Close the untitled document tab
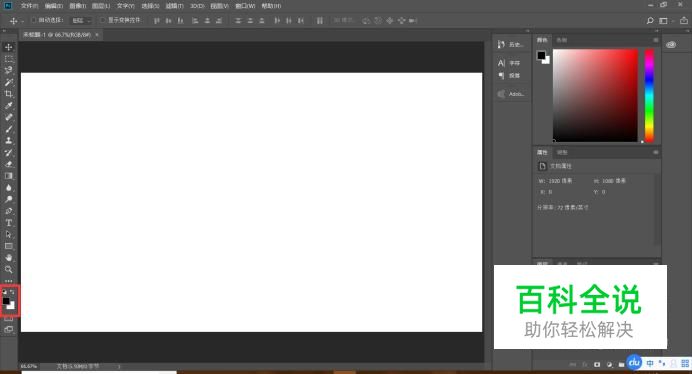Image resolution: width=692 pixels, height=374 pixels. [97, 34]
